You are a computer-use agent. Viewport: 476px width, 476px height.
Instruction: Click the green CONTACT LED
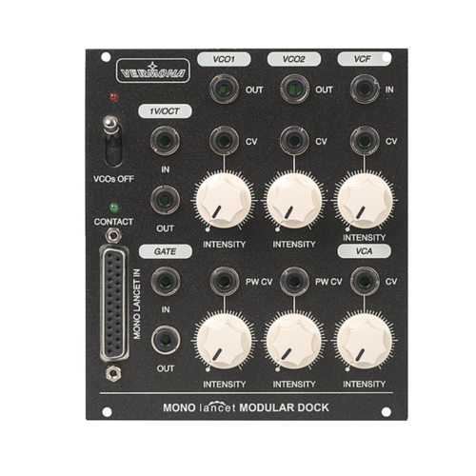(x=113, y=208)
